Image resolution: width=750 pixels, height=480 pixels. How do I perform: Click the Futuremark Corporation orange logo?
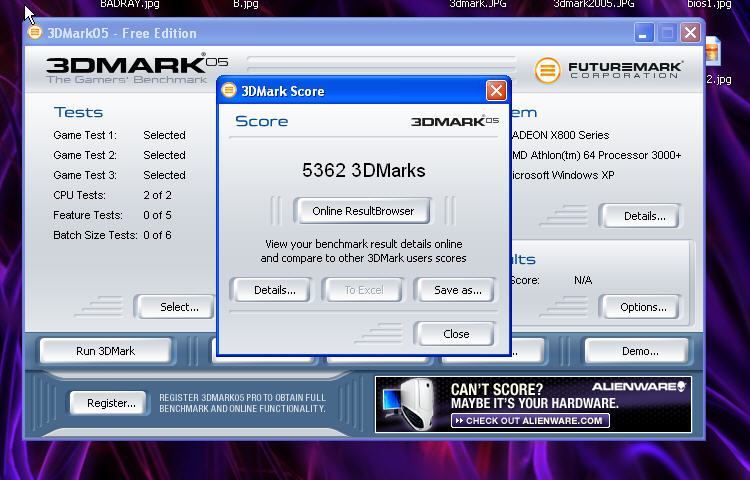pyautogui.click(x=547, y=70)
